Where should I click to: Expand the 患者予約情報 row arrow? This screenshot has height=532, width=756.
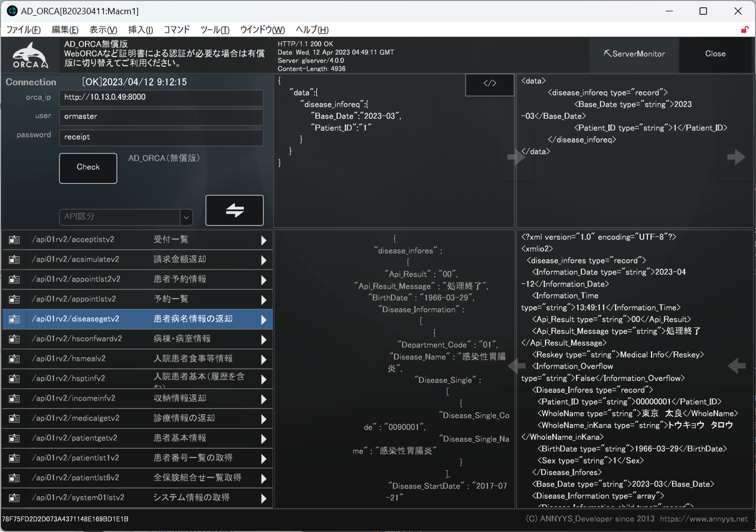coord(264,280)
